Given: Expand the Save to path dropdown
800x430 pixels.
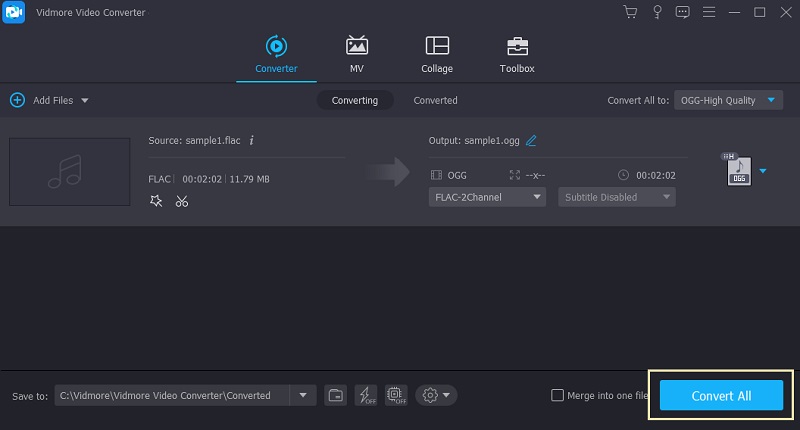Looking at the screenshot, I should click(x=303, y=395).
